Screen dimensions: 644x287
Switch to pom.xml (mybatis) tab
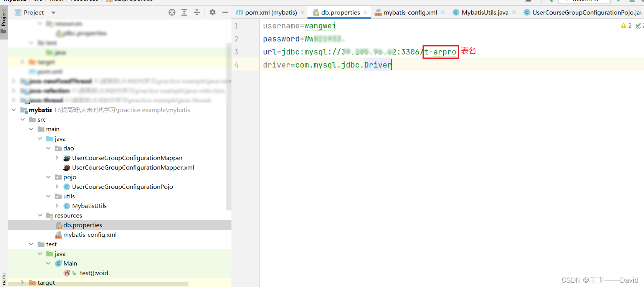(x=271, y=12)
